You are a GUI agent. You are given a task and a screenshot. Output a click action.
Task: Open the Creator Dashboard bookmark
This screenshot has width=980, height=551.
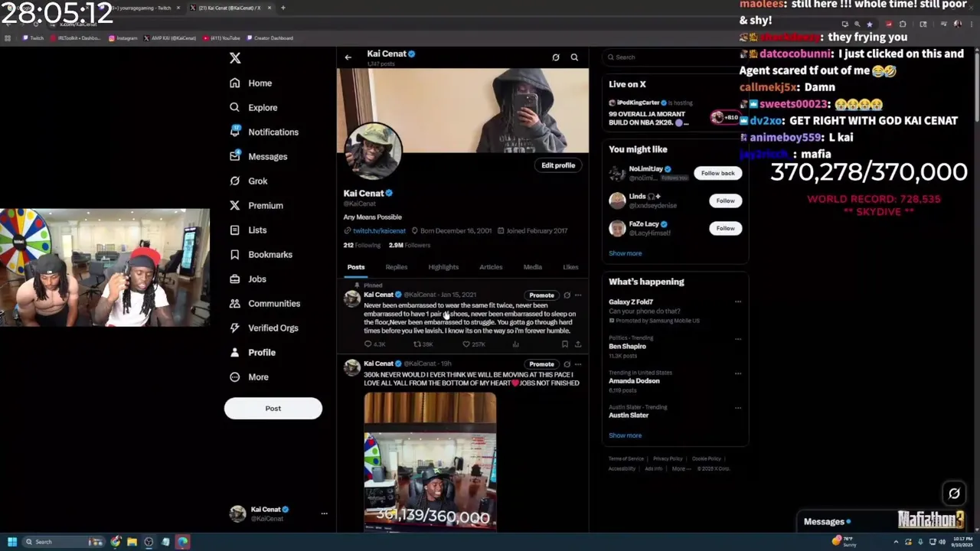point(269,37)
